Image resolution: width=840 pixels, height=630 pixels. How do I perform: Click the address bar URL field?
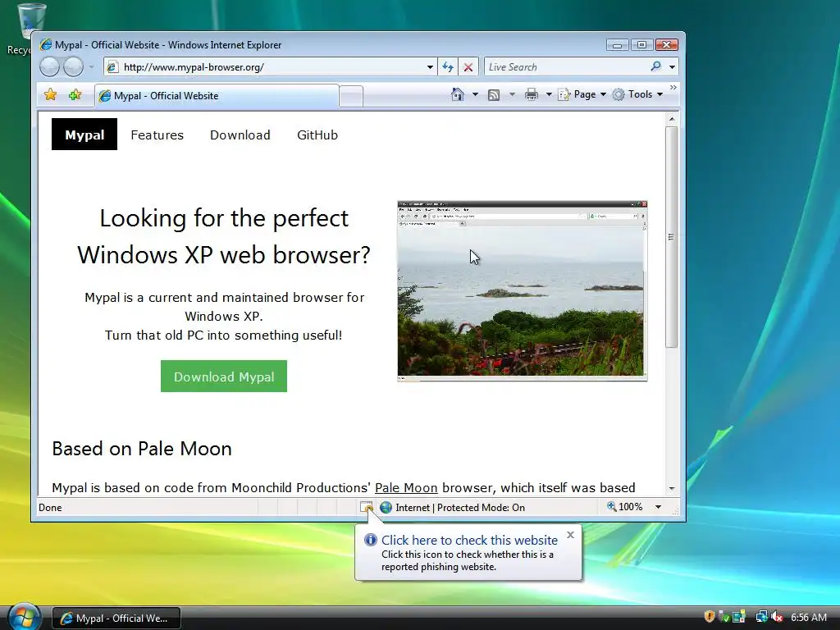272,67
